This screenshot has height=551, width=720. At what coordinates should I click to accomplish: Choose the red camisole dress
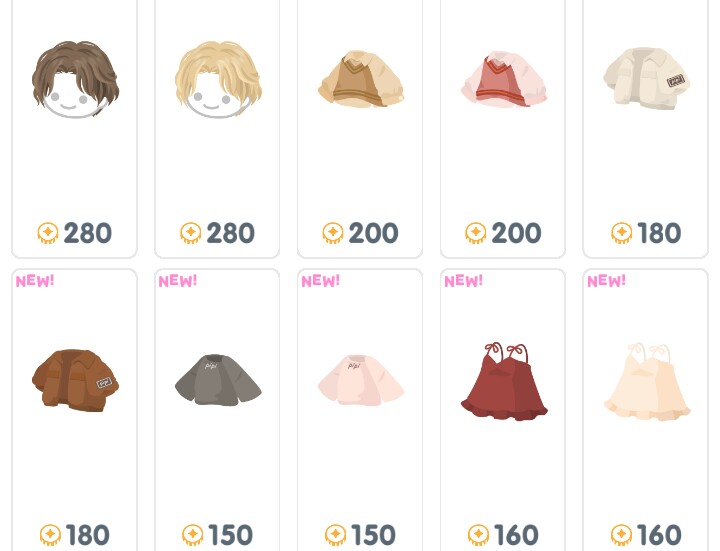(x=504, y=381)
